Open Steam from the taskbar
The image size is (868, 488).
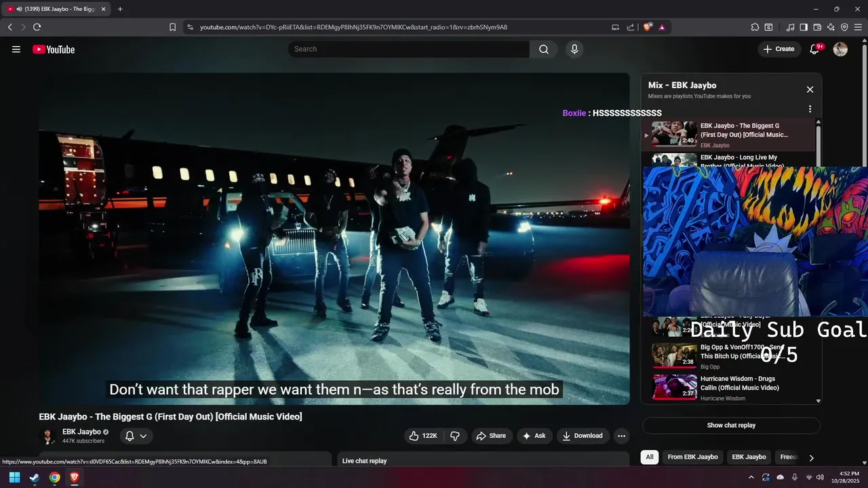pos(35,477)
